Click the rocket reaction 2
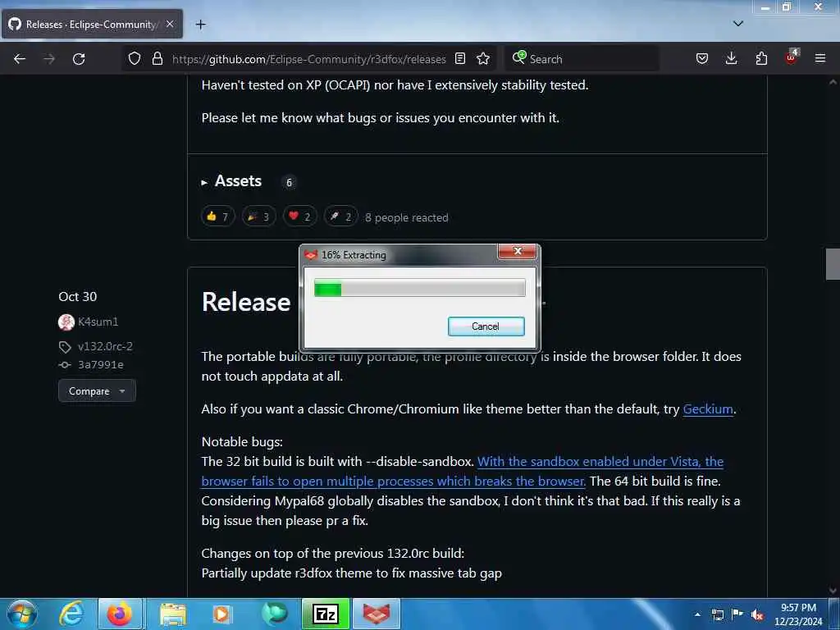 (340, 217)
